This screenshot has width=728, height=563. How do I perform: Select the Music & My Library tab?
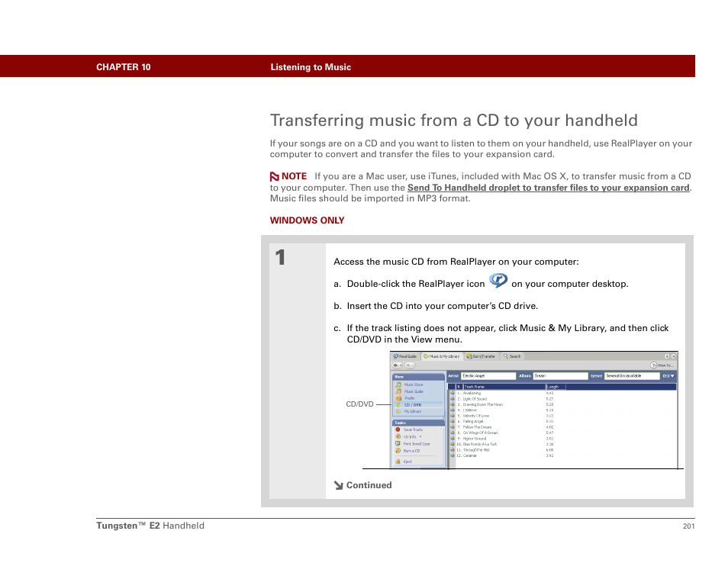(442, 356)
